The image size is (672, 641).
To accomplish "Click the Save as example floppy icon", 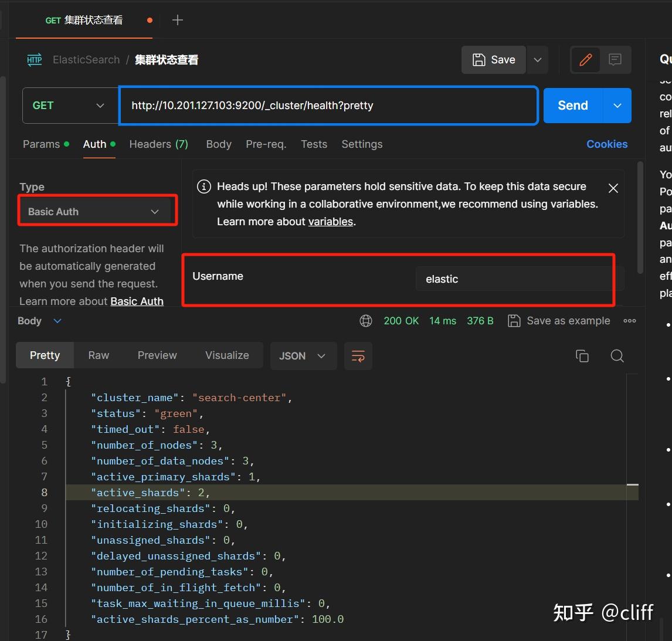I will click(514, 321).
